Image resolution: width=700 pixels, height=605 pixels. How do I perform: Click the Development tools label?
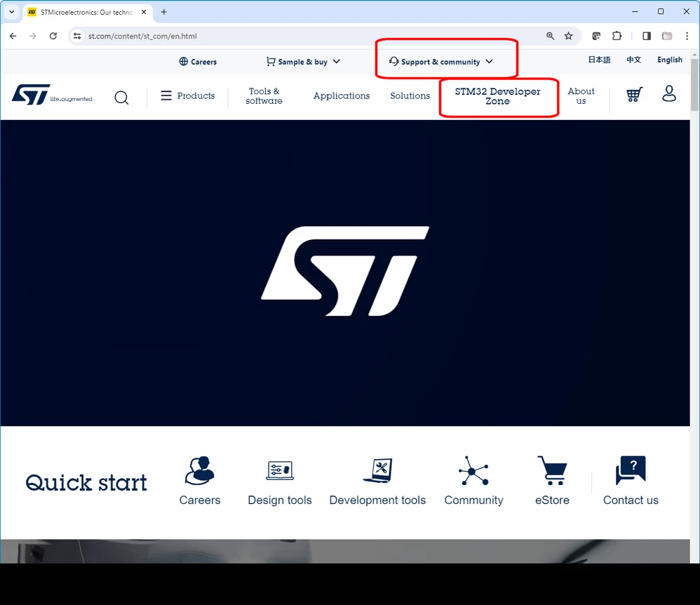click(x=377, y=500)
